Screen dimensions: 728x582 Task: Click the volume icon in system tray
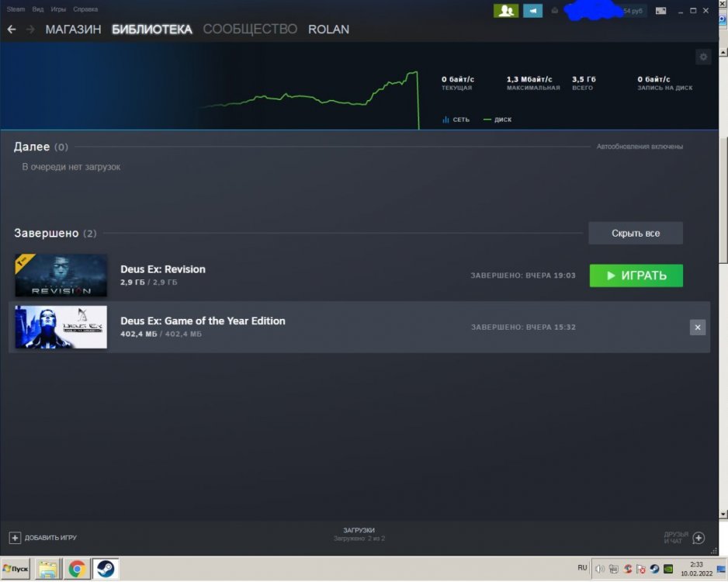click(x=599, y=569)
